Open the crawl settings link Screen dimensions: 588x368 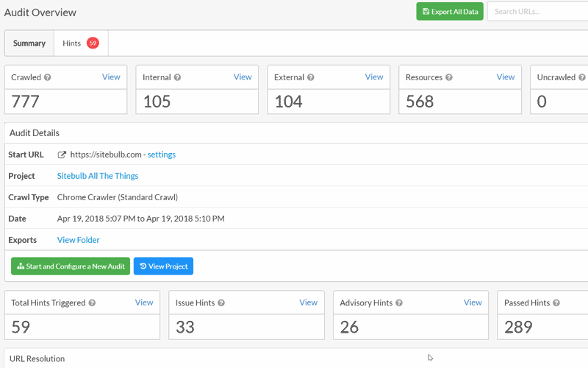pos(162,155)
